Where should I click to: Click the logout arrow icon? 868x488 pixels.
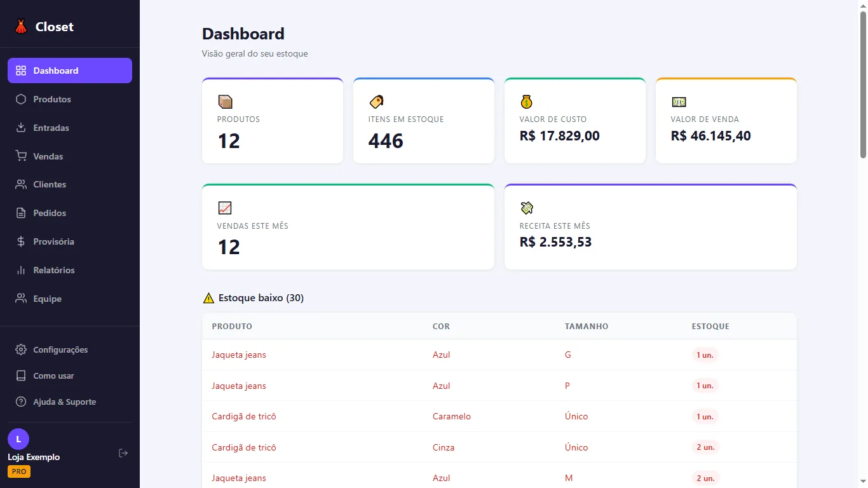click(123, 453)
